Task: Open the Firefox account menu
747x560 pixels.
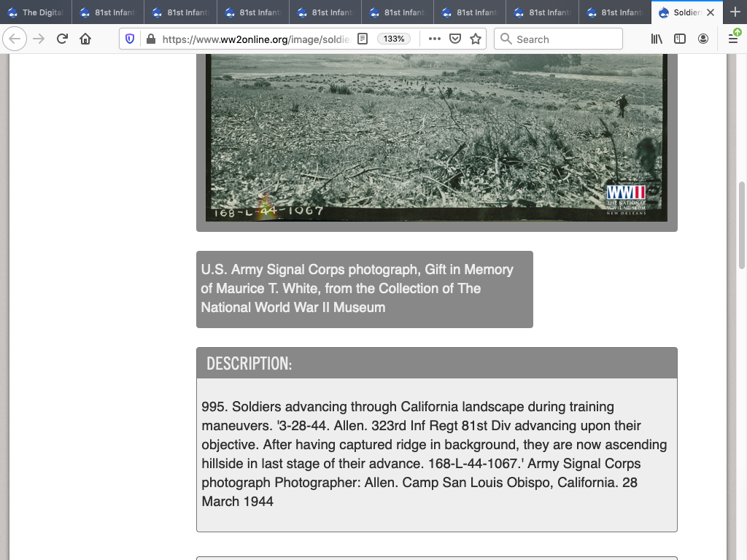Action: [703, 39]
